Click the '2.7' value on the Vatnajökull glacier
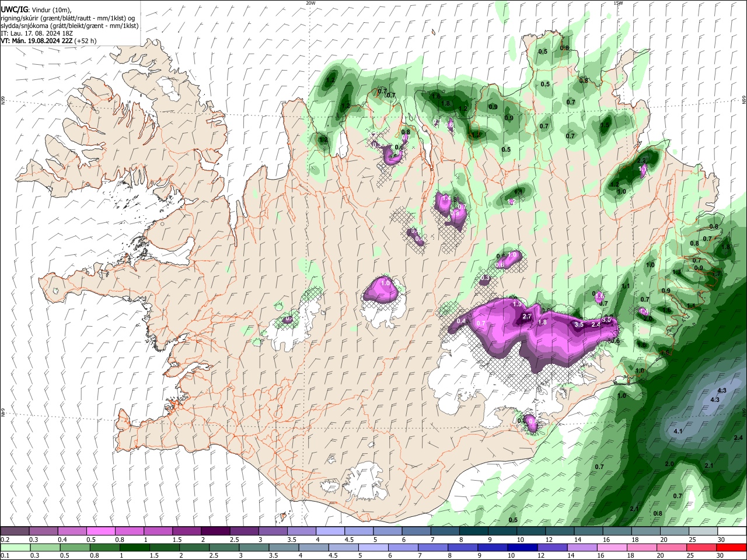 526,316
